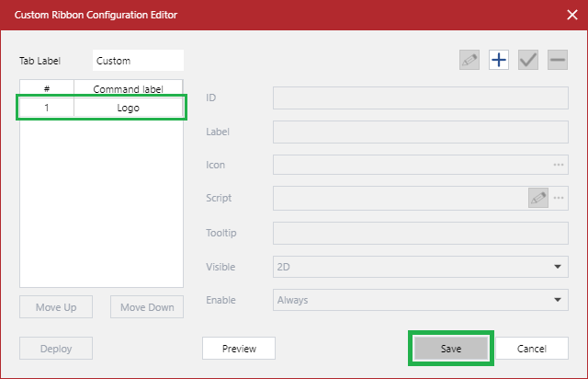588x379 pixels.
Task: Remove the command using the minus icon
Action: (558, 61)
